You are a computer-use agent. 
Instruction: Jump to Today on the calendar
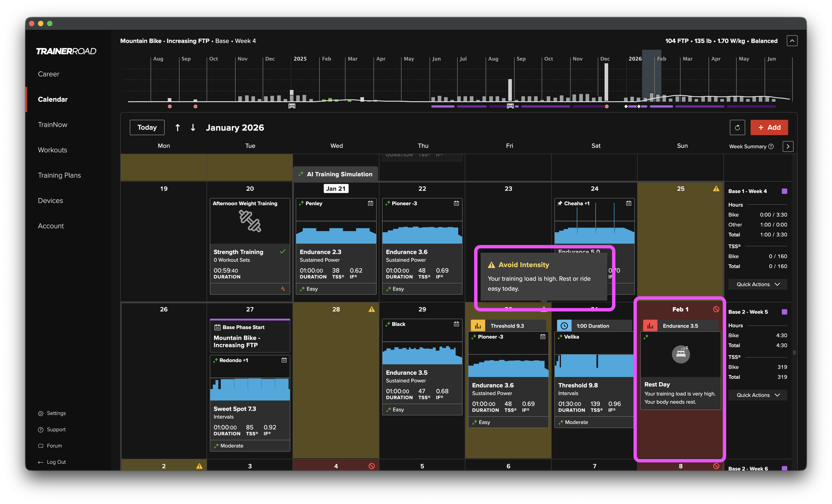(x=147, y=127)
